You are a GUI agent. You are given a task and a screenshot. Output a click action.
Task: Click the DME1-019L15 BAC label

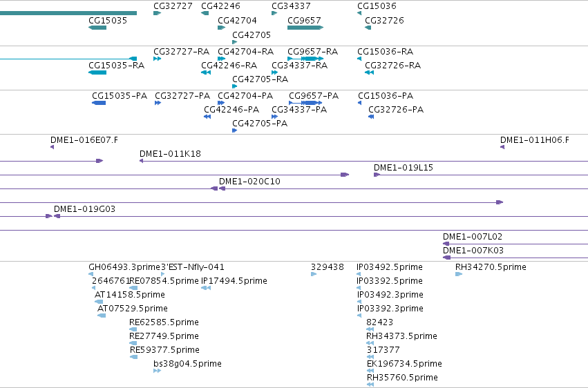(x=404, y=167)
